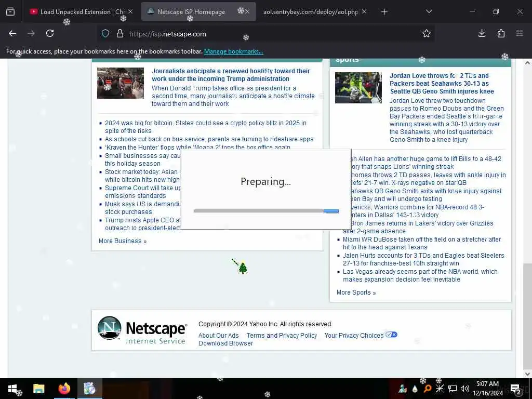Reload the page with the refresh icon
This screenshot has width=532, height=399.
tap(50, 33)
